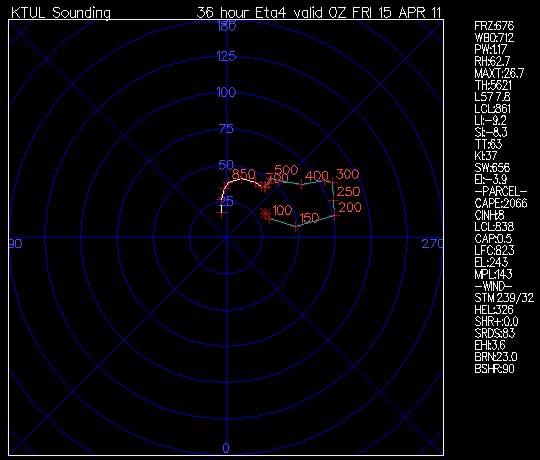This screenshot has width=540, height=460.
Task: Click the HEL:326 helicity value
Action: coord(494,310)
